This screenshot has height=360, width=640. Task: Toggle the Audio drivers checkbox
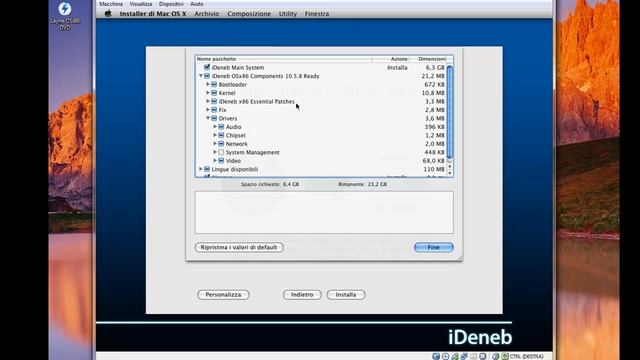(221, 127)
